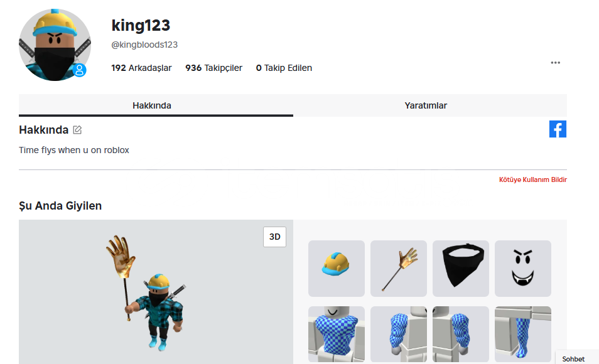Toggle the 3D avatar view button
Viewport: 599px width, 364px height.
pos(274,237)
